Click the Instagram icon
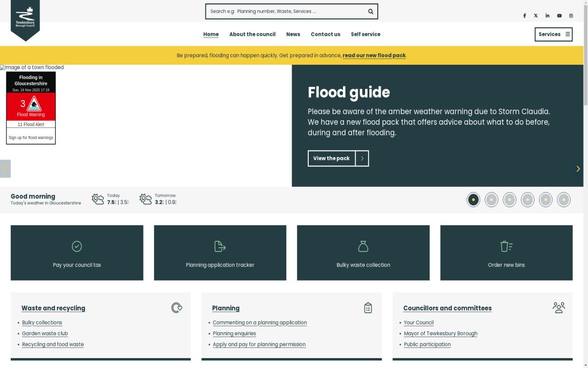The image size is (588, 368). 571,15
